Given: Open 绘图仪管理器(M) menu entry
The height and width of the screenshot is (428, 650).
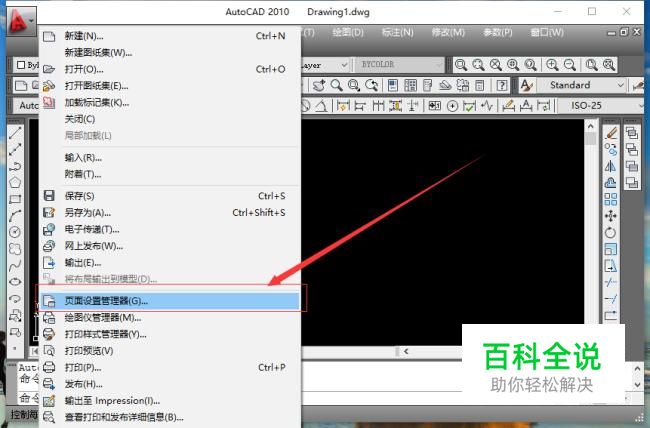Looking at the screenshot, I should (x=170, y=318).
